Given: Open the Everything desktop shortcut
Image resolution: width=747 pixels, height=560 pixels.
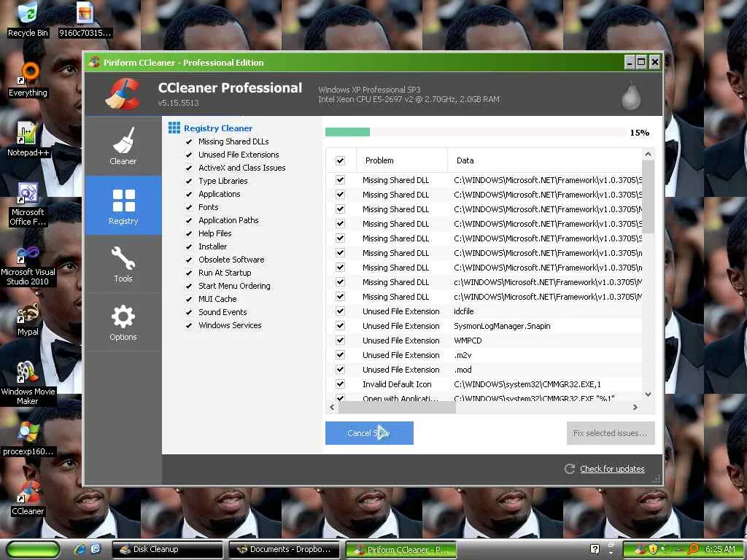Looking at the screenshot, I should point(28,80).
